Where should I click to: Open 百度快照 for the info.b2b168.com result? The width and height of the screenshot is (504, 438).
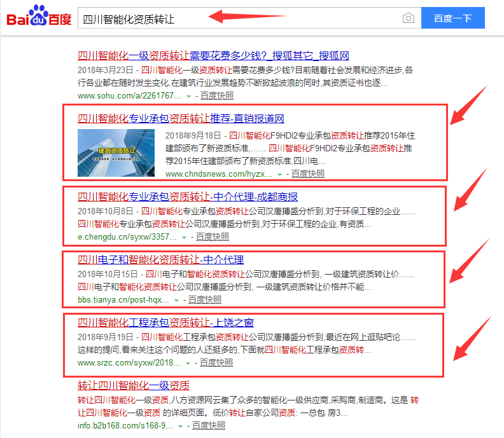(x=209, y=426)
